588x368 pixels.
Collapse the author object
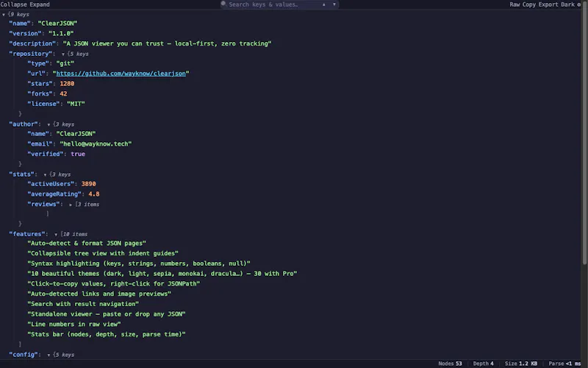pos(49,124)
